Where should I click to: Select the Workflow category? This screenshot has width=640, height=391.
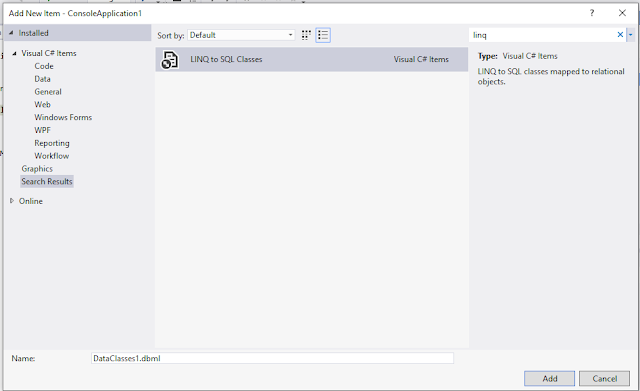click(x=51, y=156)
